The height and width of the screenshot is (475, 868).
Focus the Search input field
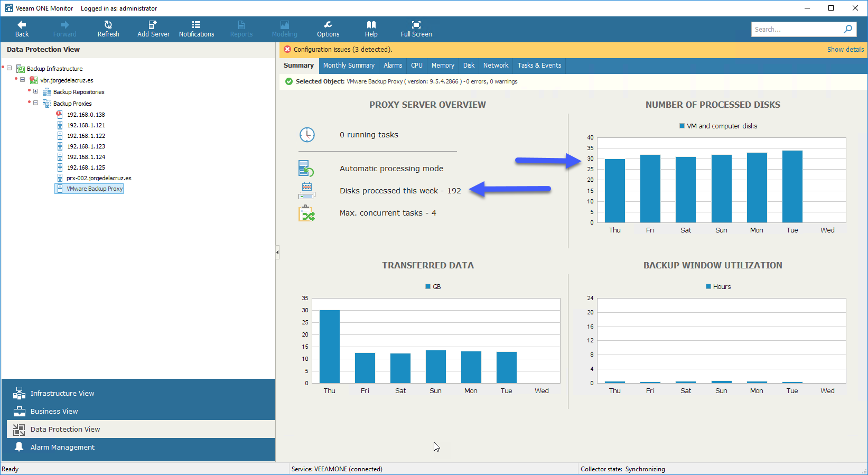click(796, 29)
